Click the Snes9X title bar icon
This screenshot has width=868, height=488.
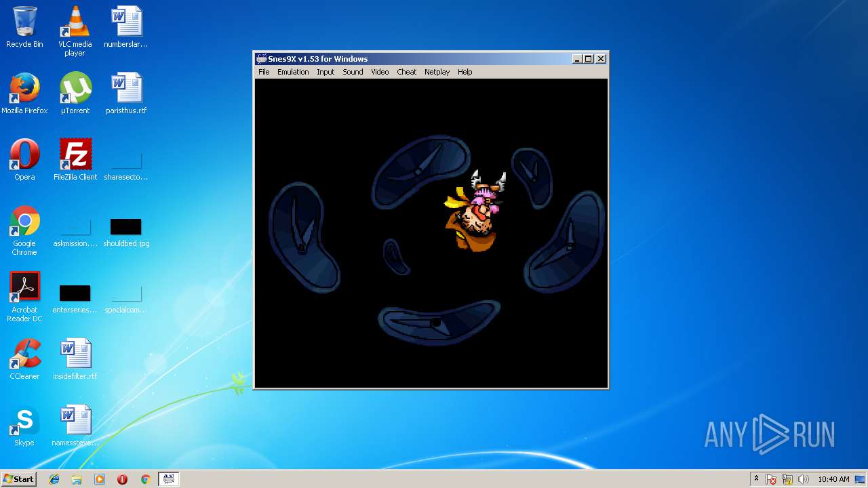[x=261, y=59]
